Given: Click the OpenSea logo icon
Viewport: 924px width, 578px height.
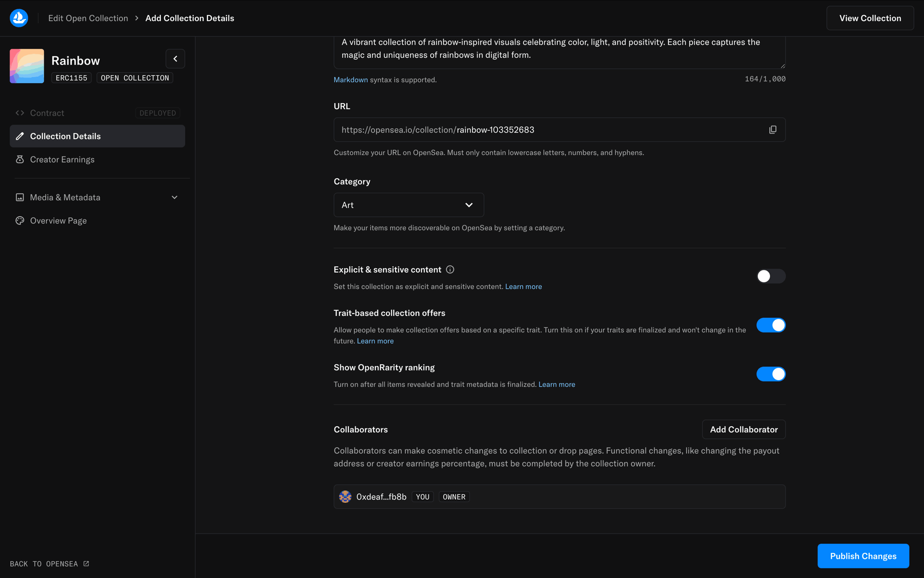Looking at the screenshot, I should pos(19,18).
